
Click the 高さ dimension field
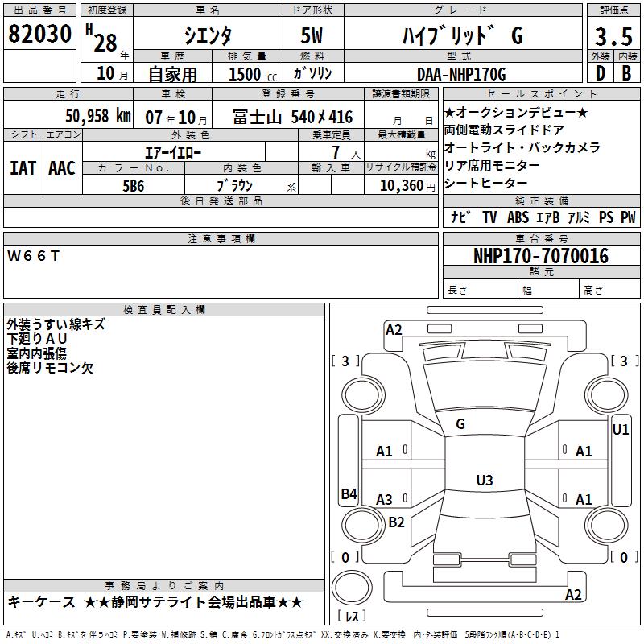(610, 289)
